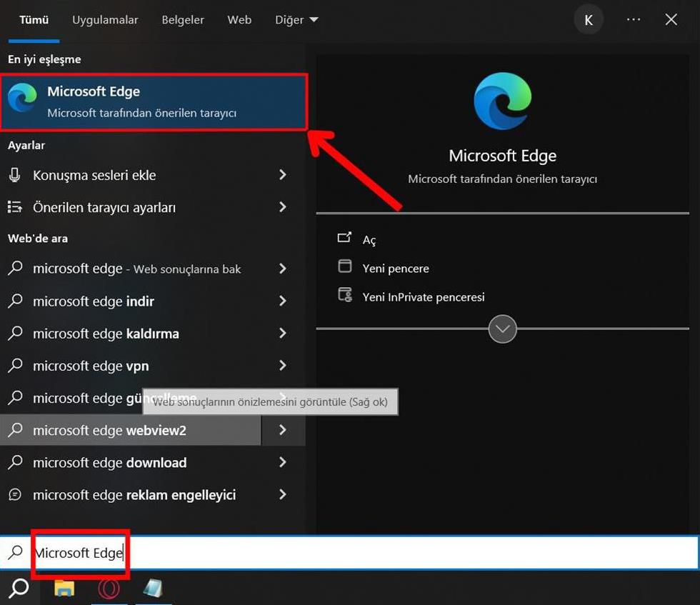Expand more actions with the circular down arrow
Image resolution: width=700 pixels, height=605 pixels.
click(x=502, y=329)
